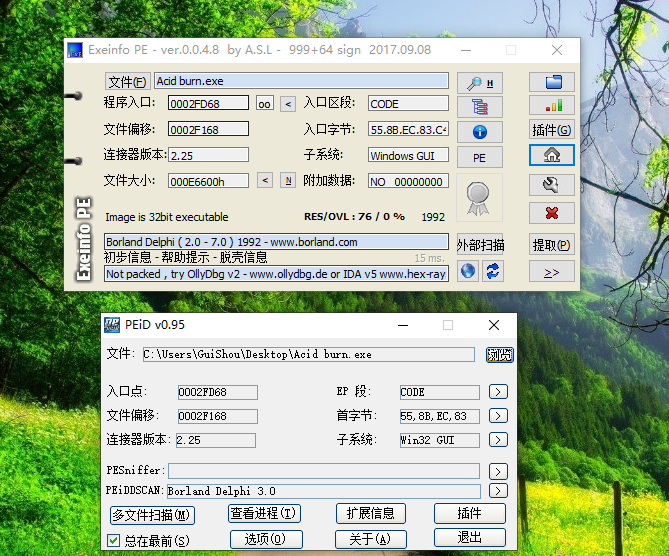Click the blue refresh arrows icon
This screenshot has width=669, height=556.
(493, 271)
